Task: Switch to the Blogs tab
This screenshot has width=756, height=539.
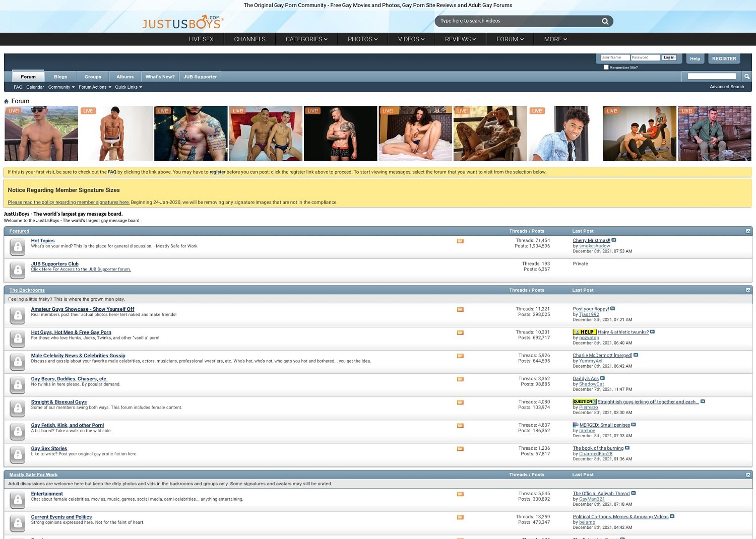Action: [x=60, y=77]
